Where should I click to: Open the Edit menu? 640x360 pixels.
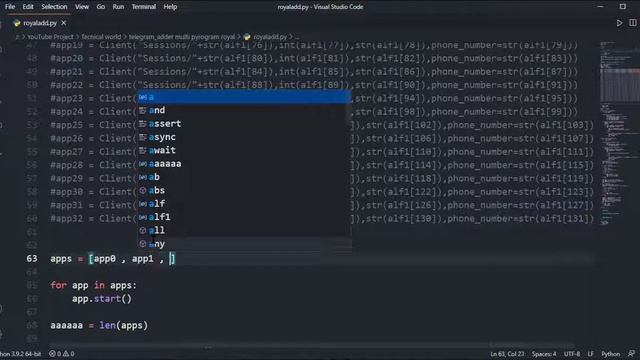tap(28, 7)
